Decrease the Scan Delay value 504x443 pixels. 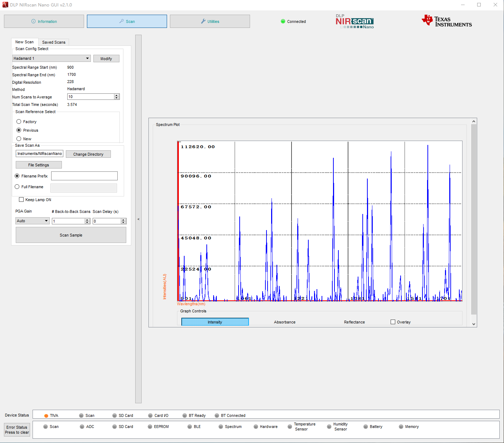click(x=123, y=223)
